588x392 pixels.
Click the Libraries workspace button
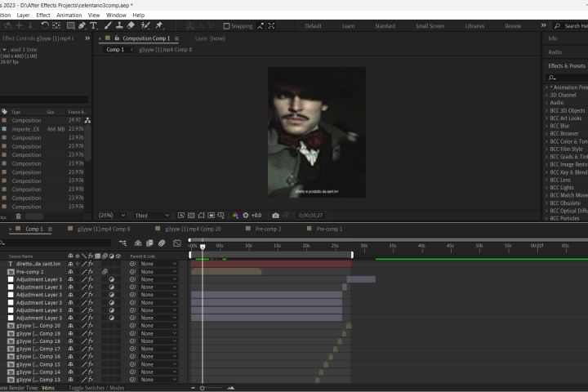coord(474,26)
